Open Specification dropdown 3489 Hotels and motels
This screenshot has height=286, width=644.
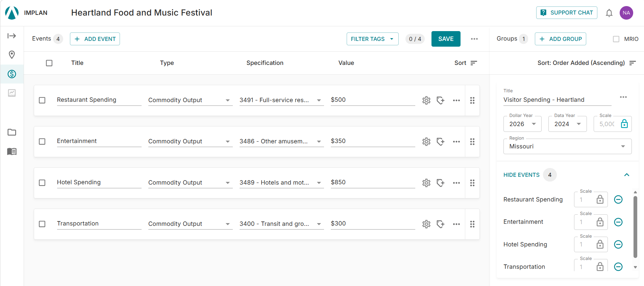[x=281, y=183]
